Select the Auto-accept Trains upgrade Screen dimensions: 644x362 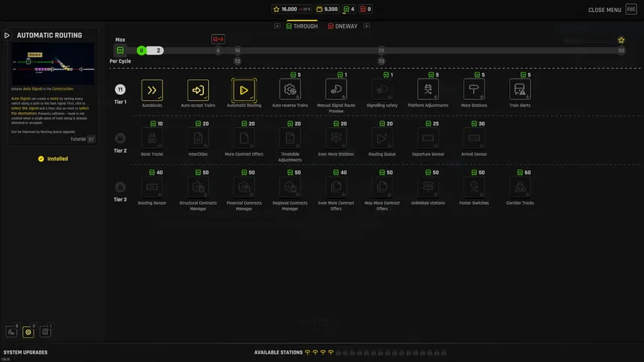[x=198, y=90]
